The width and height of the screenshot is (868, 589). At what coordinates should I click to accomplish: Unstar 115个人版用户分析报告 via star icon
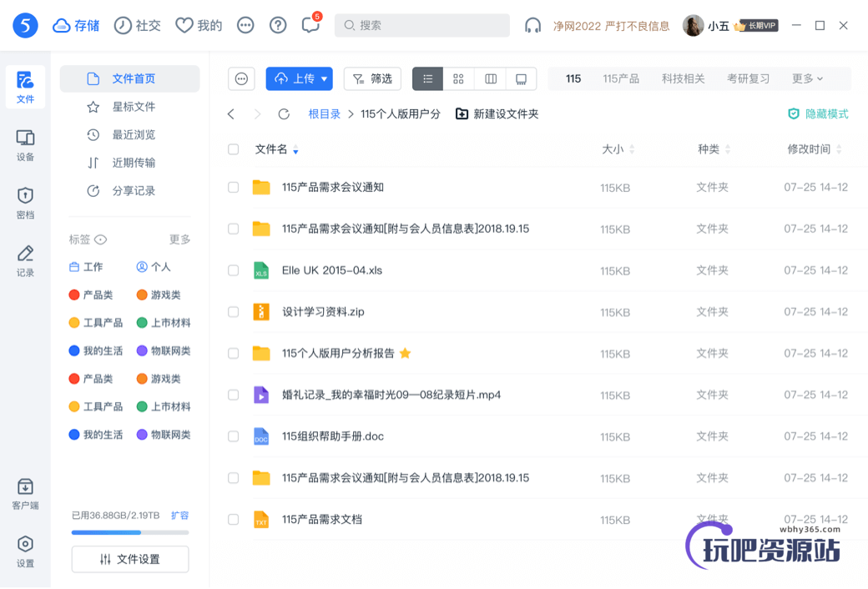pos(406,353)
